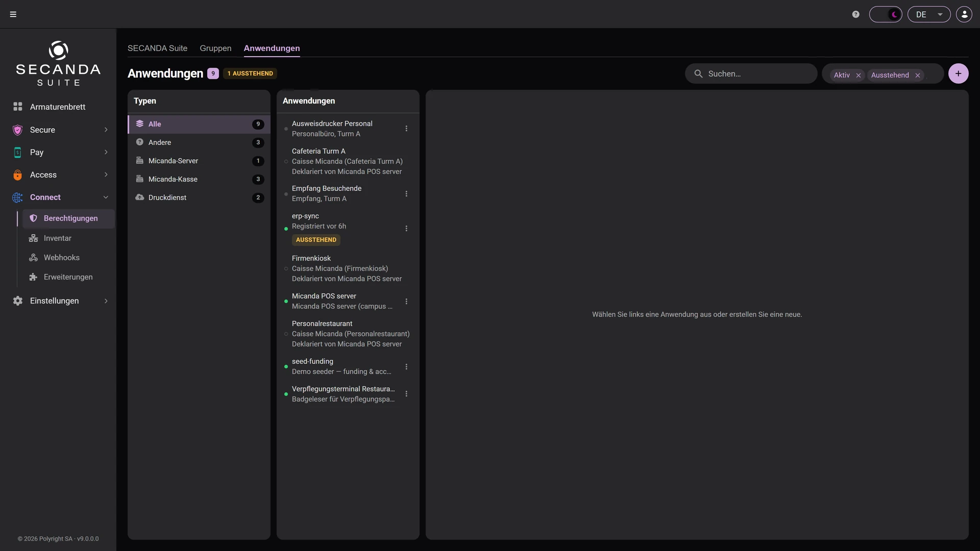Image resolution: width=980 pixels, height=551 pixels.
Task: Click the Secure shield icon
Action: tap(18, 130)
